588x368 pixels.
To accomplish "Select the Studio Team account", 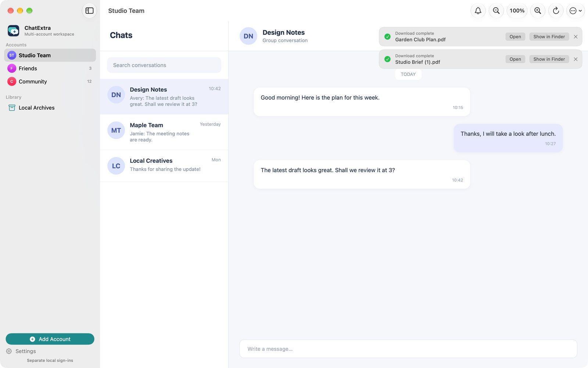I will tap(50, 55).
